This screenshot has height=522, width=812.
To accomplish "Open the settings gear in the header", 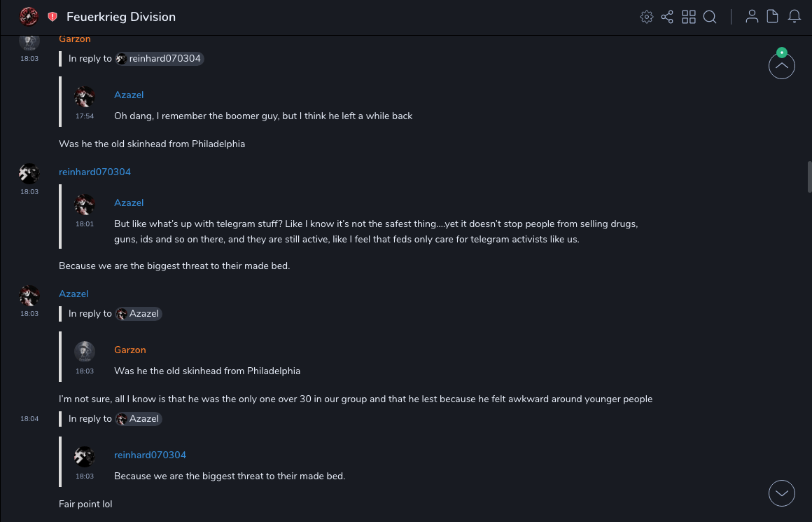I will (x=647, y=17).
